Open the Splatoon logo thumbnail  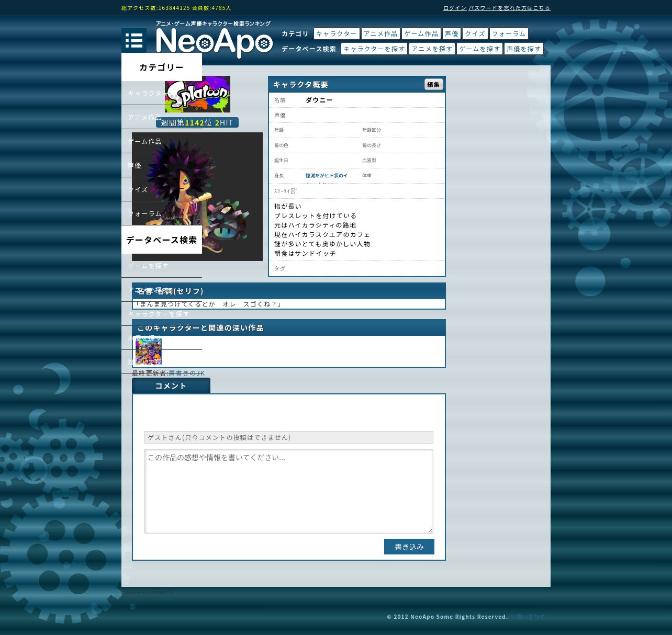(x=197, y=94)
